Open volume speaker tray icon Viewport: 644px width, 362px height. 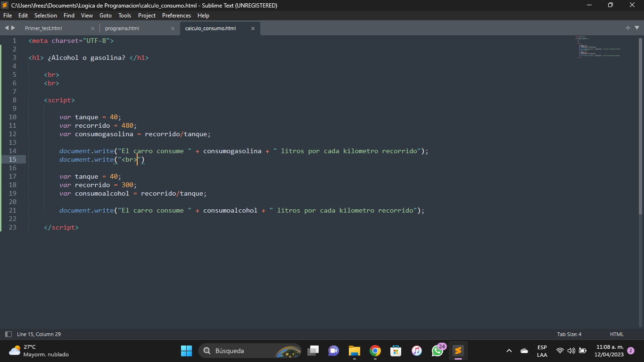click(571, 351)
